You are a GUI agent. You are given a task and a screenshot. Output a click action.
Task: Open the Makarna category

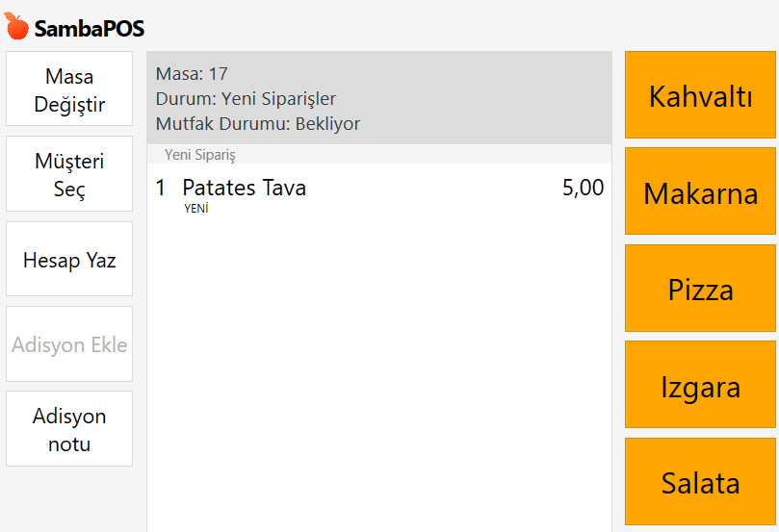point(700,192)
